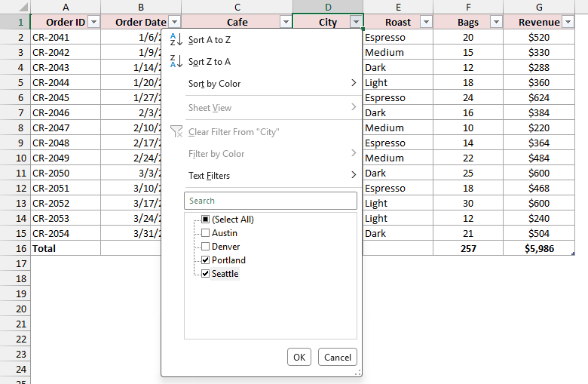Open the Cafe filter dropdown
This screenshot has height=384, width=588.
pos(286,22)
